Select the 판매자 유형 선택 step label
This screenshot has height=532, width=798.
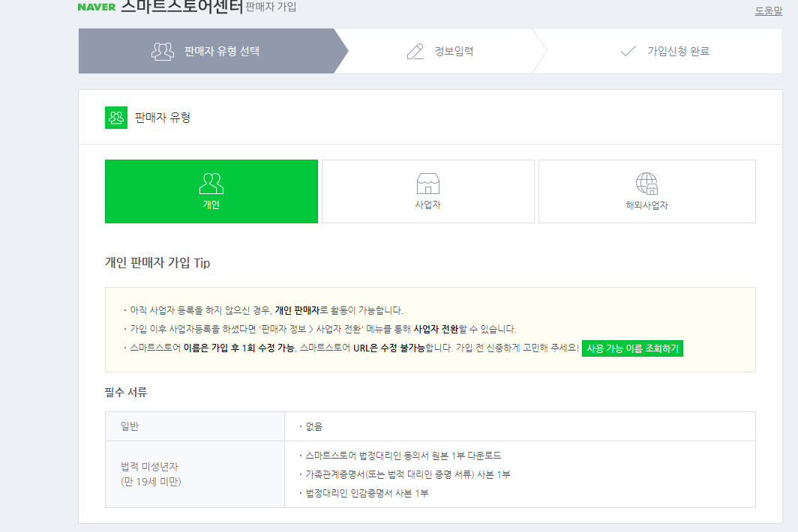[222, 52]
